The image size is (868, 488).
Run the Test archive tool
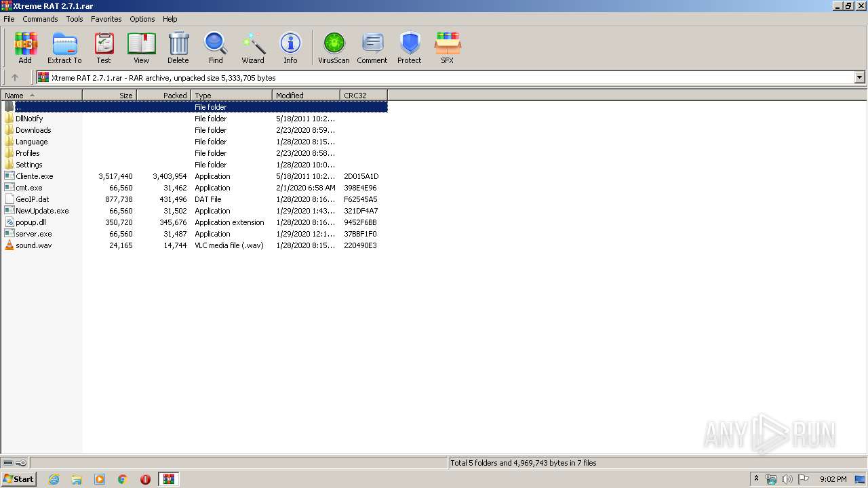click(104, 47)
